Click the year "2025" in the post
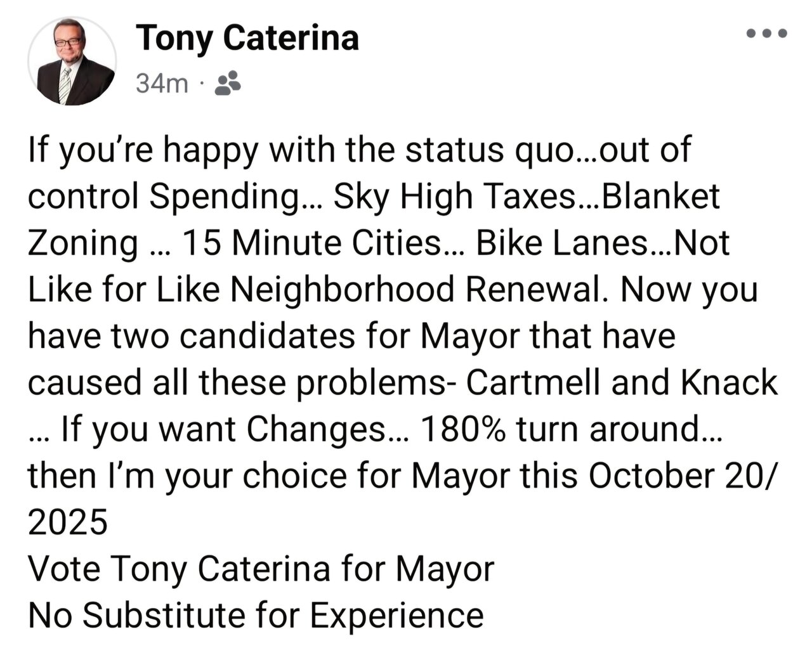This screenshot has height=653, width=812. tap(68, 522)
